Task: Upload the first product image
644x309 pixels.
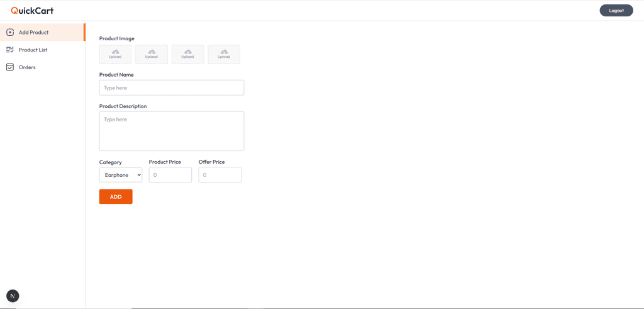Action: coord(116,54)
